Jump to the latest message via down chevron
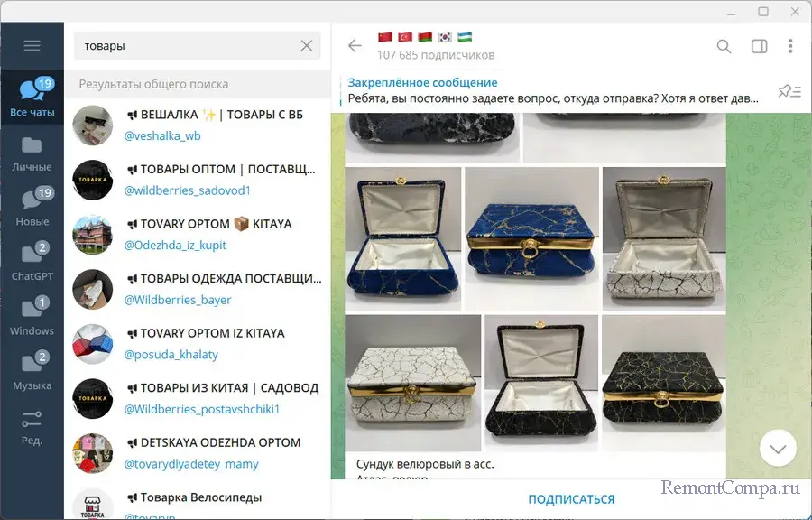This screenshot has width=812, height=520. tap(778, 449)
